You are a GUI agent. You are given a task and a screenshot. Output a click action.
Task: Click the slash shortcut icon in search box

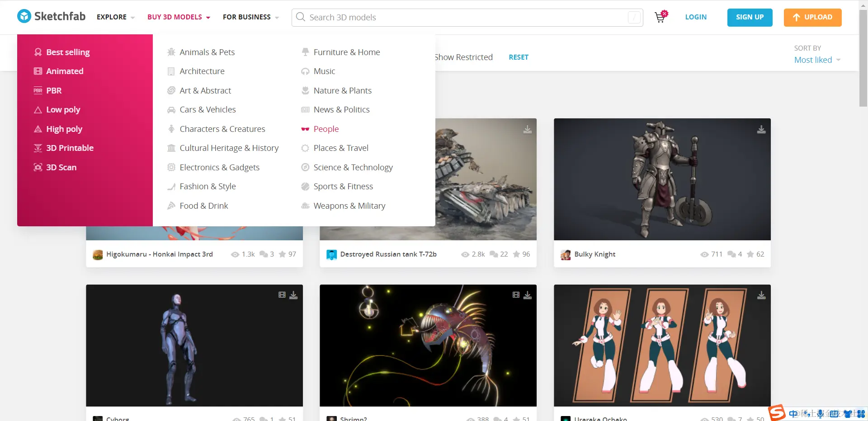[x=634, y=17]
